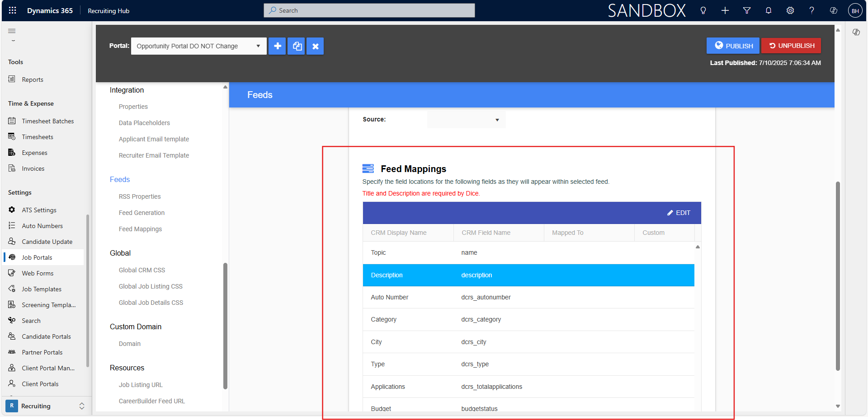868x420 pixels.
Task: Open Custom Domain's Domain link
Action: (130, 344)
